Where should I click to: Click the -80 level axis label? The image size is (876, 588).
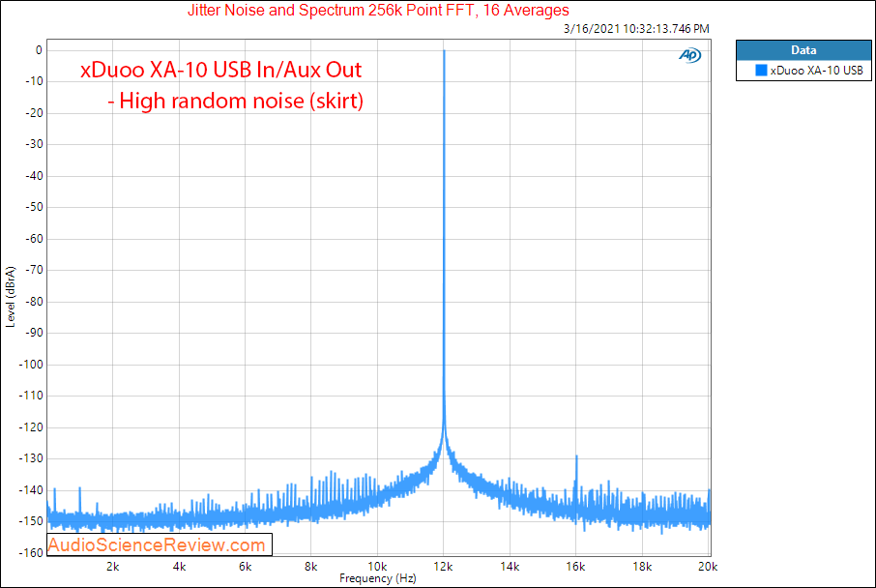pyautogui.click(x=34, y=302)
